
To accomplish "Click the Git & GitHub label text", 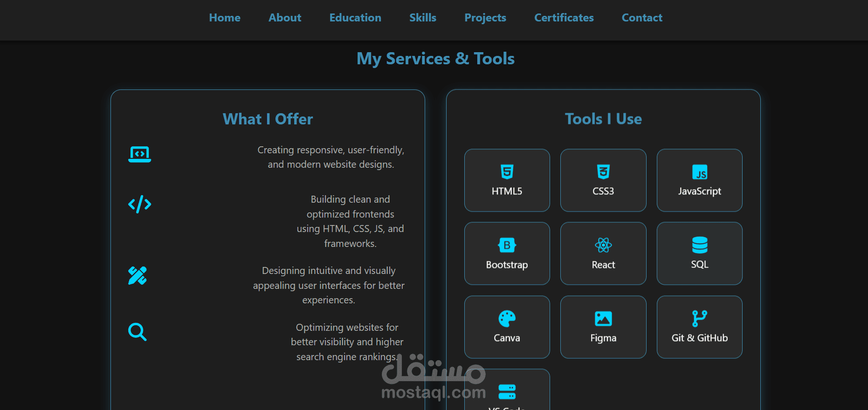I will pyautogui.click(x=700, y=338).
